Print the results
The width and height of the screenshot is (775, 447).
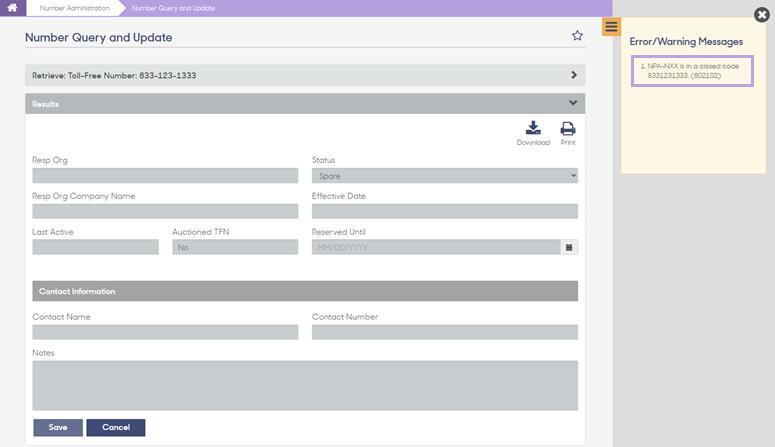click(x=567, y=133)
